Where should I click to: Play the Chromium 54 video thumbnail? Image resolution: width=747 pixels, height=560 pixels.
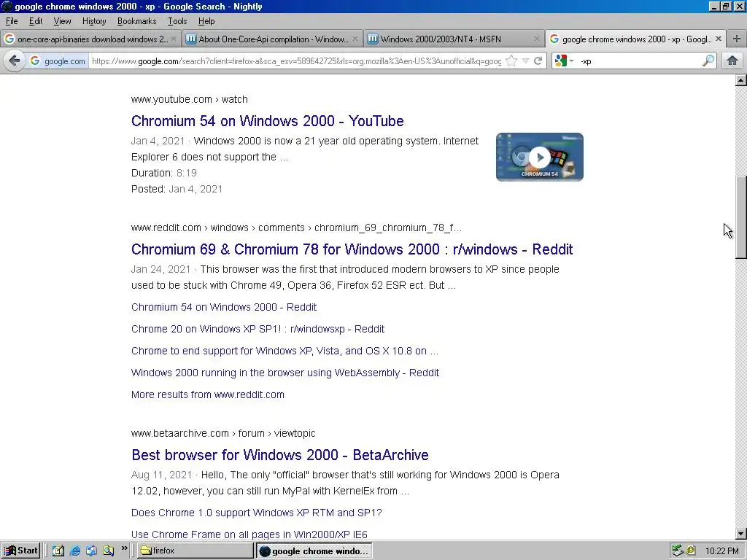[x=539, y=157]
